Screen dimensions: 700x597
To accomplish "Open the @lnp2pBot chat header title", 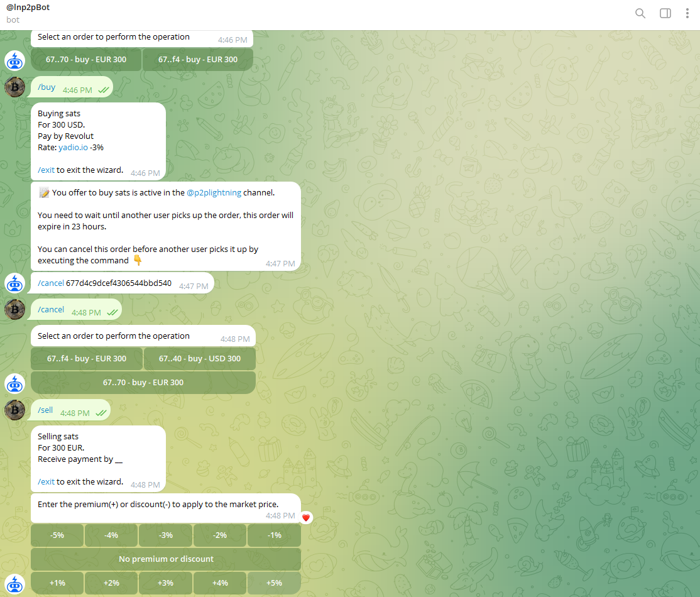I will click(28, 7).
